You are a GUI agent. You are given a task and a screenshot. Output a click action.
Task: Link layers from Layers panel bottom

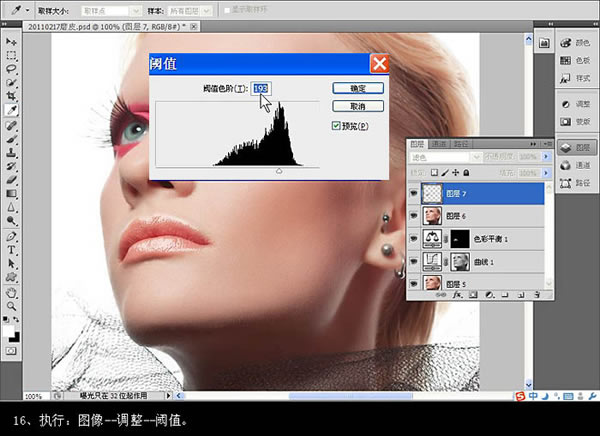coord(441,295)
